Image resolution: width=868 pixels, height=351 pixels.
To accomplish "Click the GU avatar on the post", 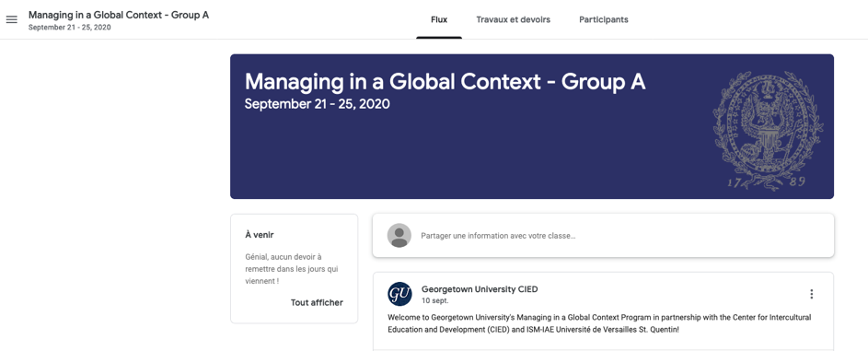I will 399,294.
